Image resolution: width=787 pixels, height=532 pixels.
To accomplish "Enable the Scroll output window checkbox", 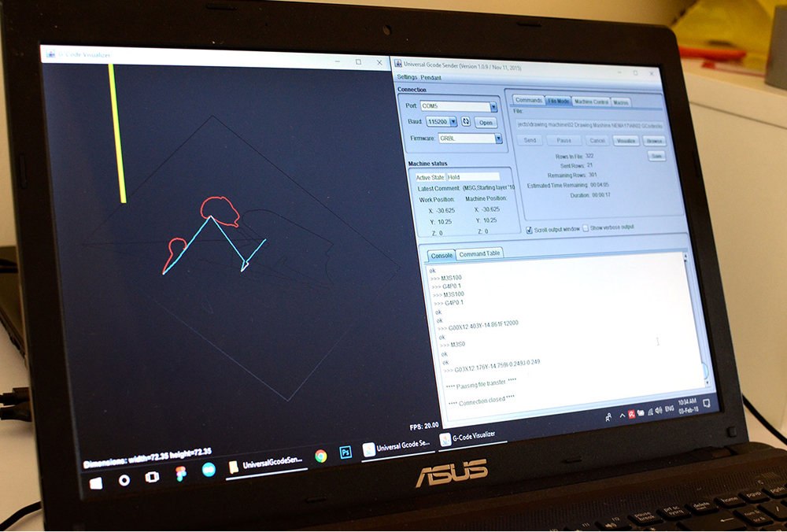I will (x=529, y=230).
